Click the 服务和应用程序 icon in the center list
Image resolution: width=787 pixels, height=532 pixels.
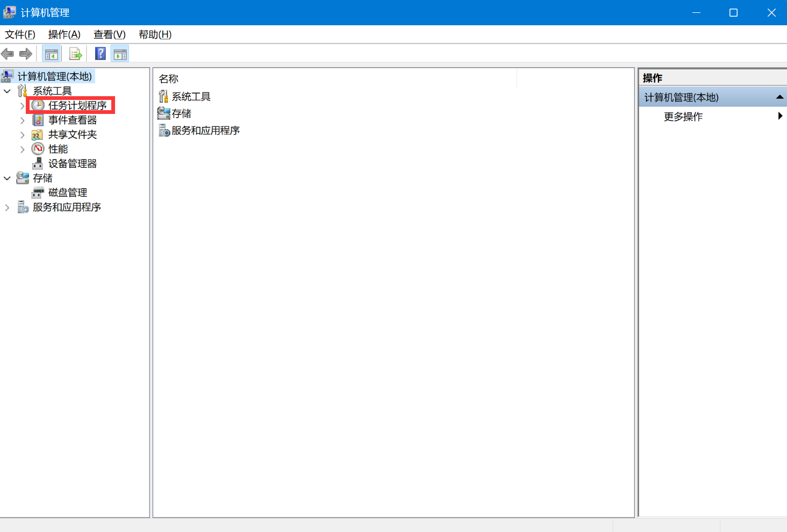pyautogui.click(x=164, y=130)
